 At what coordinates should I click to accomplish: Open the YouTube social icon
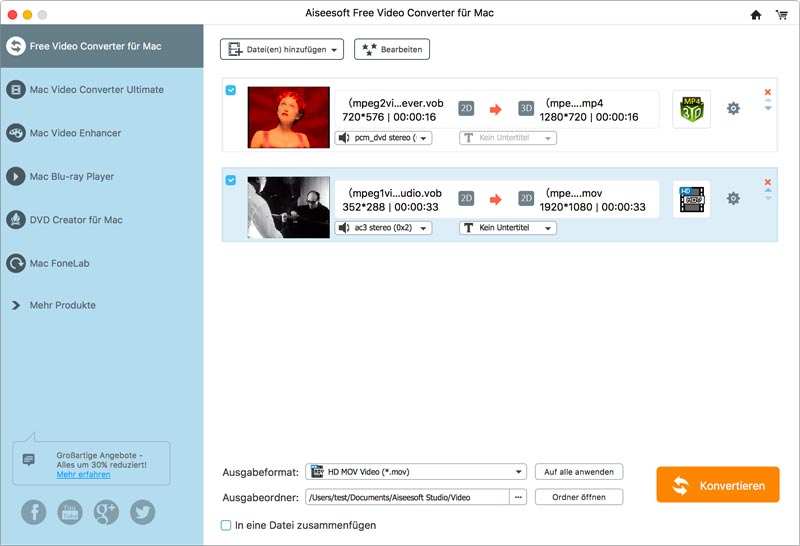(x=70, y=512)
